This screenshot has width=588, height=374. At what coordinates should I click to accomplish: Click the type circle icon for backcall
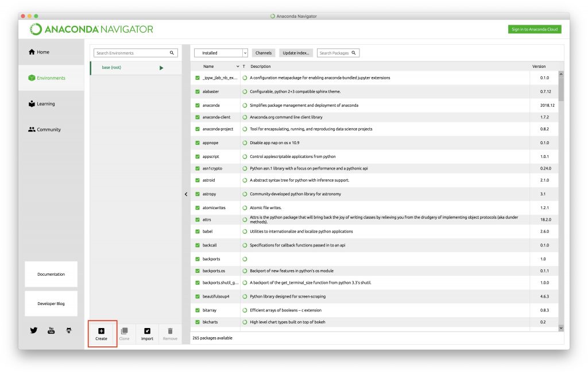[x=245, y=245]
